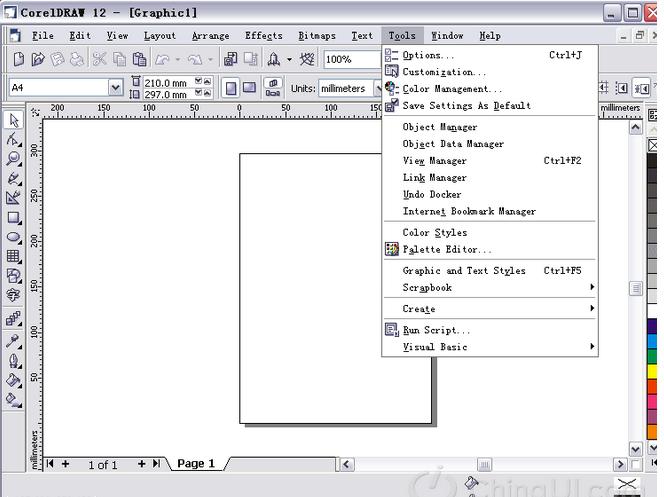Select the Interactive Fill tool
The image size is (664, 497).
[14, 400]
